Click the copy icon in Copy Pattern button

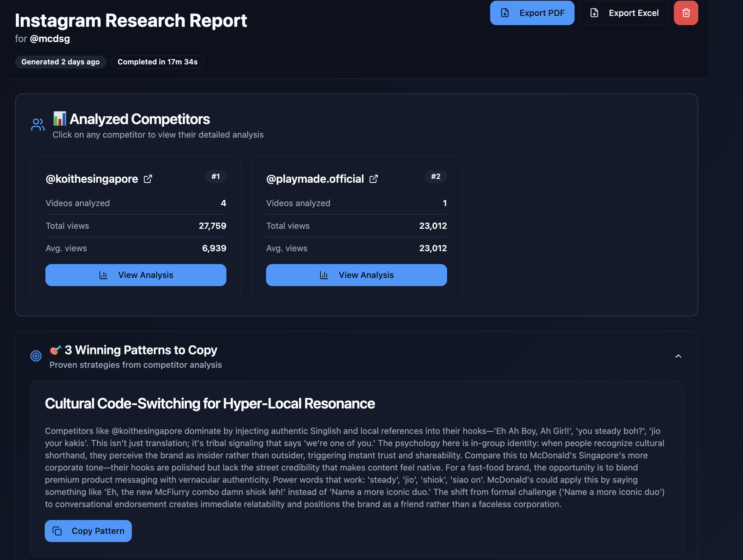pos(57,531)
